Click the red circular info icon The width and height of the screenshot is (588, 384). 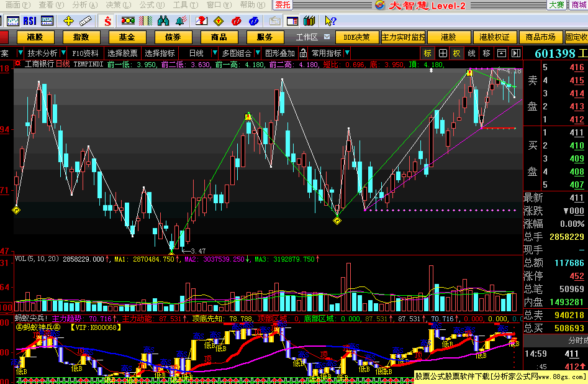tap(236, 21)
